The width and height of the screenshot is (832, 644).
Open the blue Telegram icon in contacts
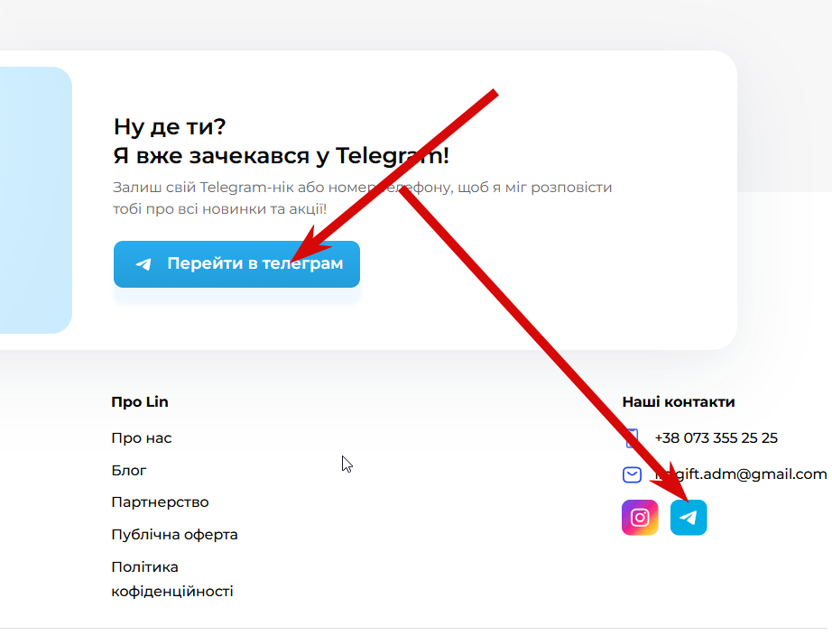click(689, 517)
